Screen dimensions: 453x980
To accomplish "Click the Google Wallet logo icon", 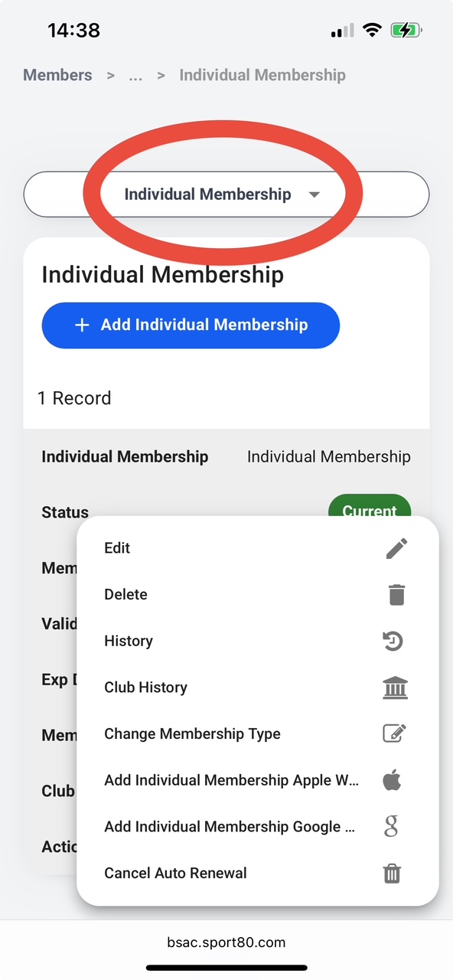I will [x=391, y=827].
